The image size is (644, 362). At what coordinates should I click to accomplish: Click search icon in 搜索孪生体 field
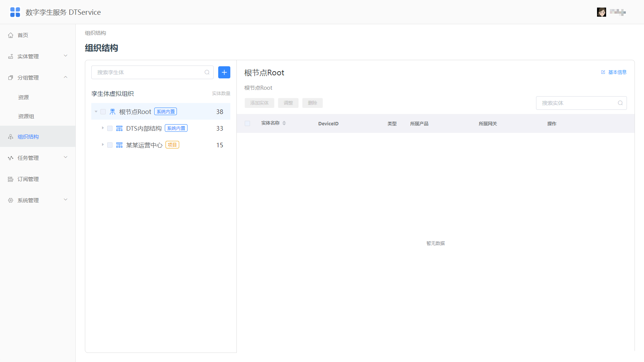point(207,72)
